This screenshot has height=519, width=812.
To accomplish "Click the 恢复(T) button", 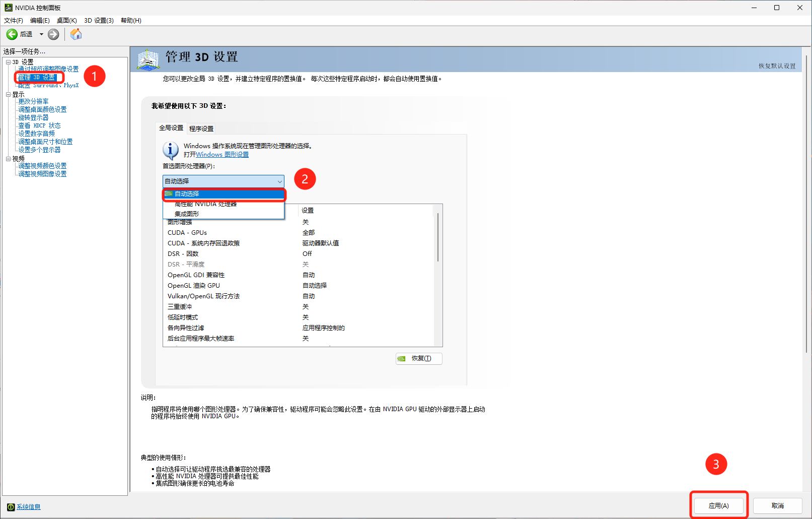I will (x=419, y=359).
